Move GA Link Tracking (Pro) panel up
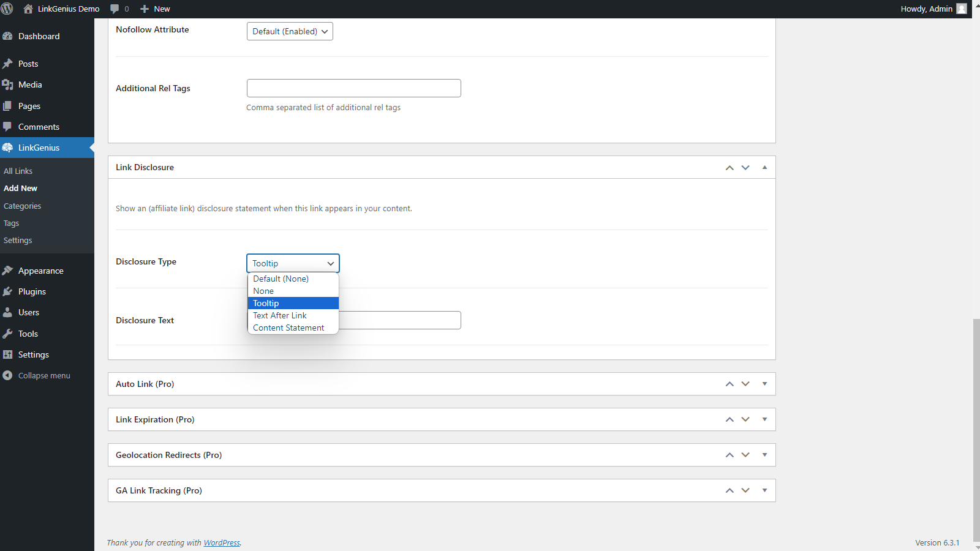This screenshot has width=980, height=551. 729,490
